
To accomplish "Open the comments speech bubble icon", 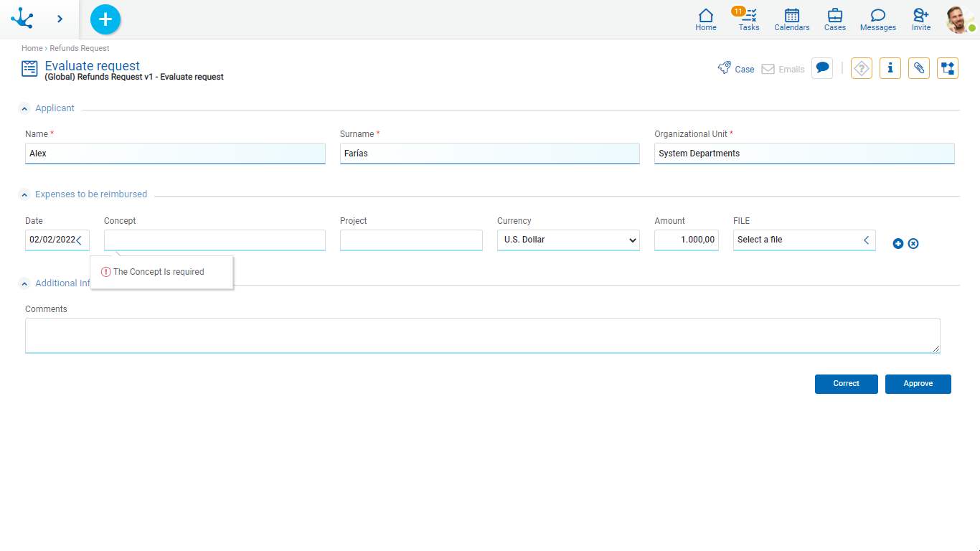I will (x=822, y=68).
